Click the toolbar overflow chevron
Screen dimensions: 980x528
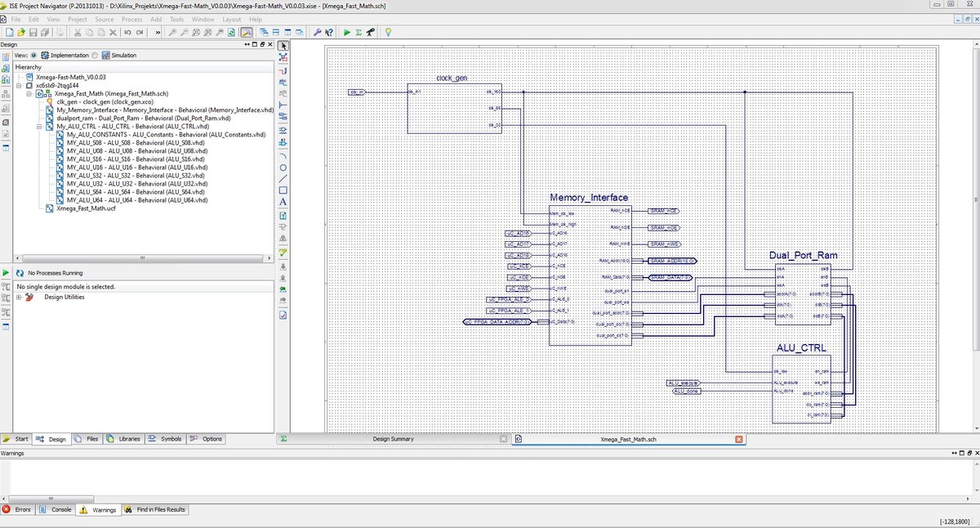coord(158,33)
